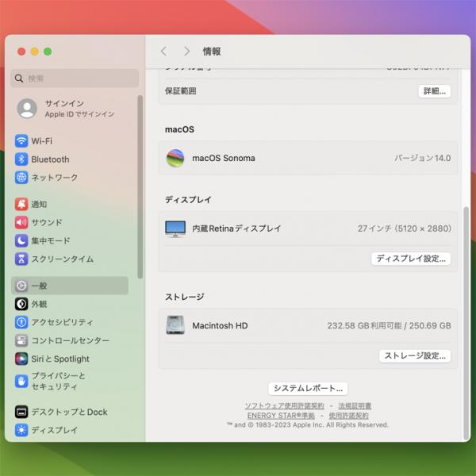Viewport: 476px width, 476px height.
Task: Select the ネットワーク globe icon
Action: (x=21, y=178)
